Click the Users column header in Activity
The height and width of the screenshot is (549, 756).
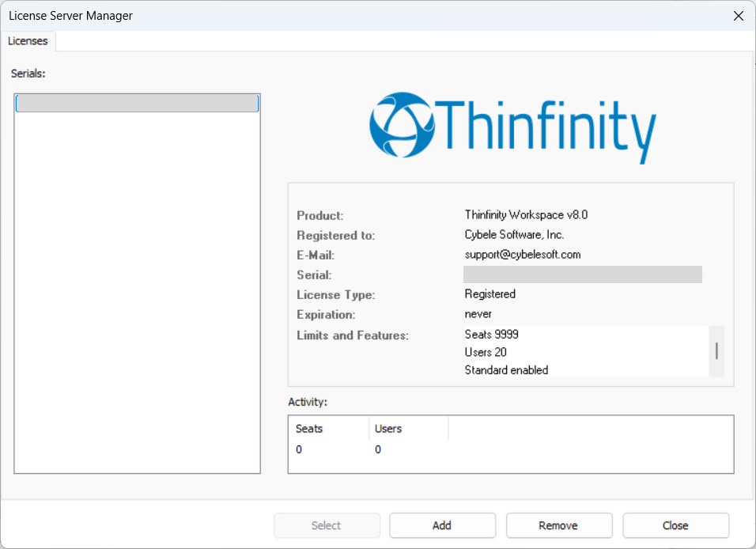click(409, 429)
